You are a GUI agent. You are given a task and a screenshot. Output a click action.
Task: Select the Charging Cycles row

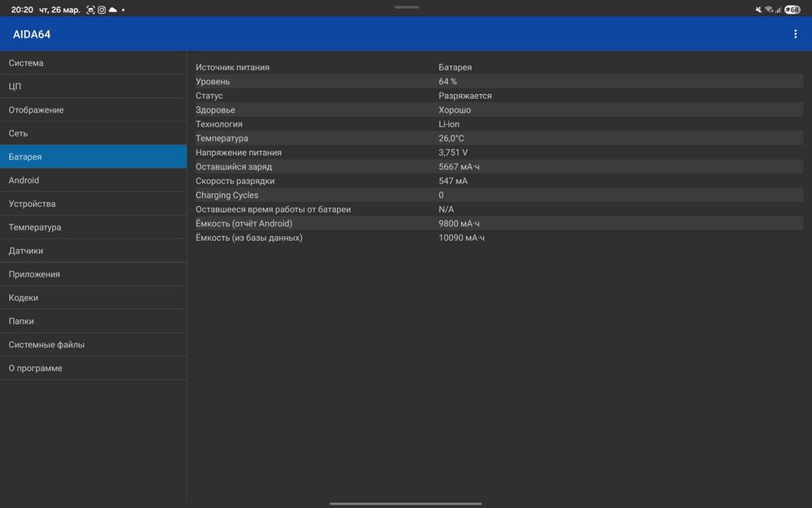499,195
